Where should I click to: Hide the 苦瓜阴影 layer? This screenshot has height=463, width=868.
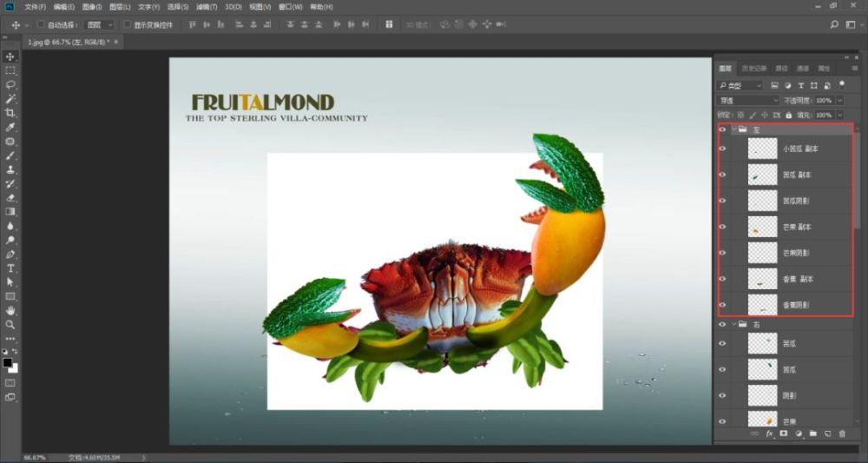pyautogui.click(x=722, y=201)
